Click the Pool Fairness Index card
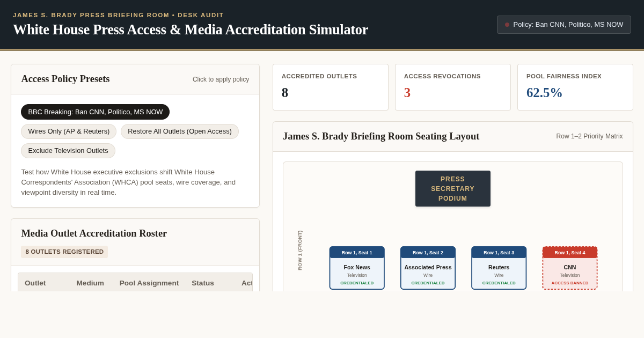644x338 pixels. (x=575, y=87)
